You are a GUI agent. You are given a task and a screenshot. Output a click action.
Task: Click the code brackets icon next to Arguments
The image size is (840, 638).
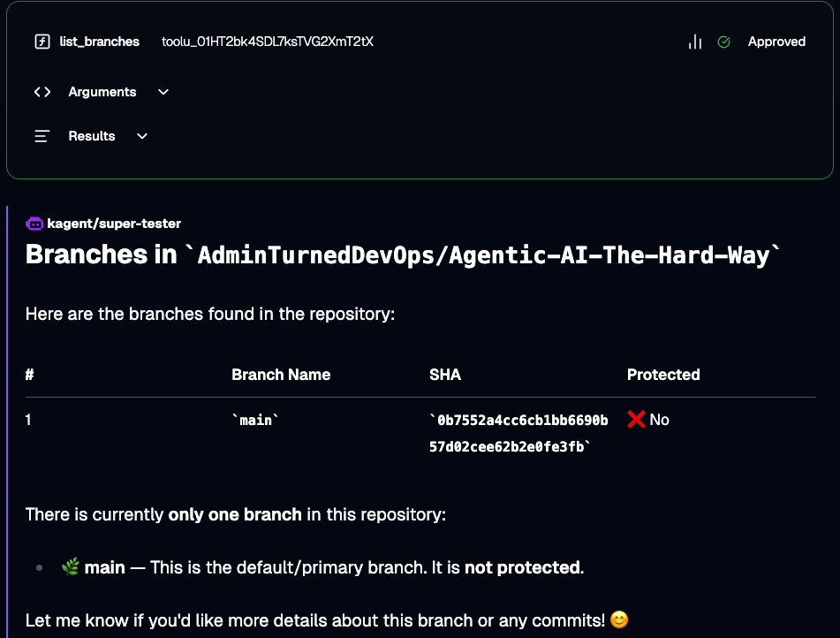pyautogui.click(x=42, y=92)
